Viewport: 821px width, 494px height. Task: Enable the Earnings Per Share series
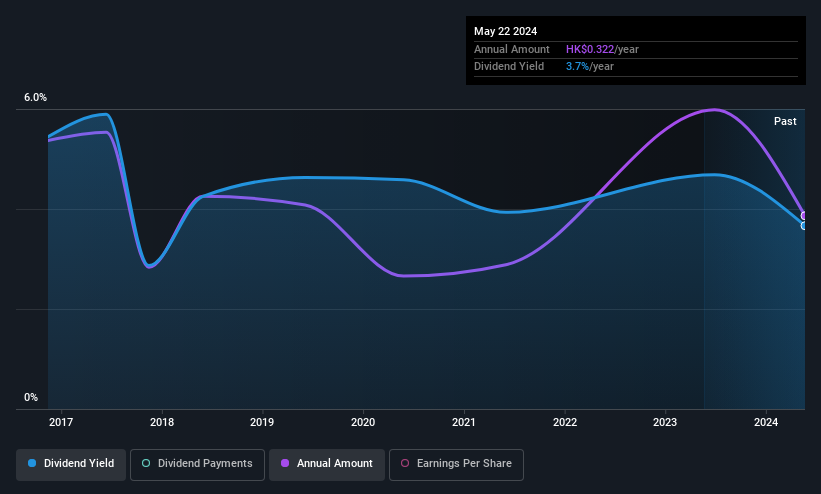point(456,464)
